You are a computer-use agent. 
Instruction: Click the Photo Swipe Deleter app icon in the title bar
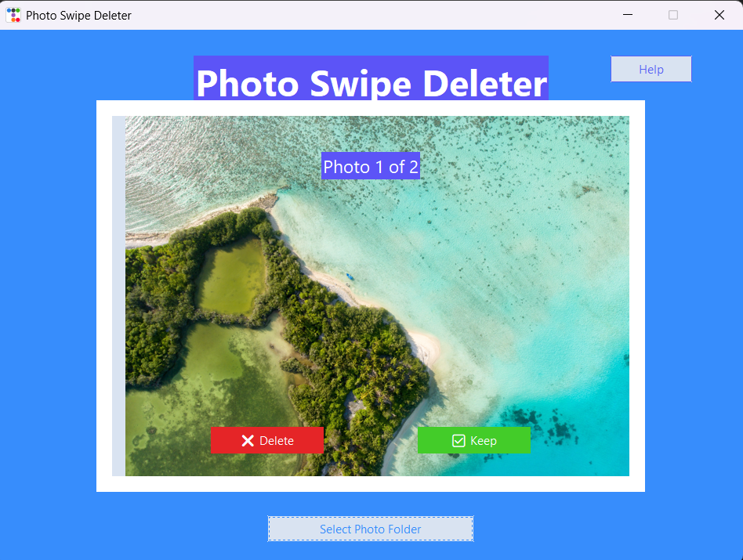point(14,15)
